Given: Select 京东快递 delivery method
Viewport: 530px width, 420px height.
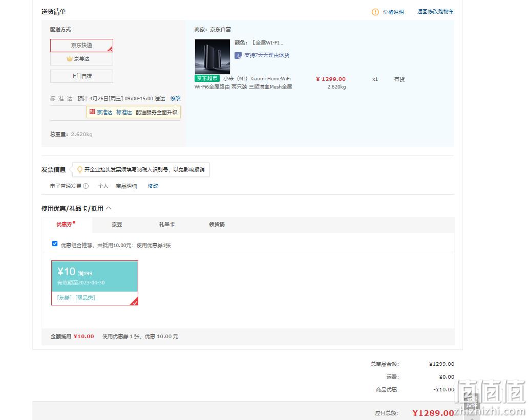Looking at the screenshot, I should point(81,45).
